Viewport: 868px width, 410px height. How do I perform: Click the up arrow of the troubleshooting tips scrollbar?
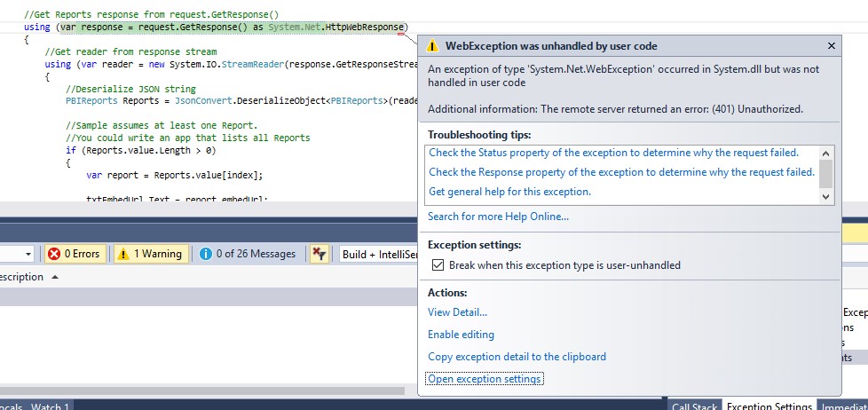[826, 154]
